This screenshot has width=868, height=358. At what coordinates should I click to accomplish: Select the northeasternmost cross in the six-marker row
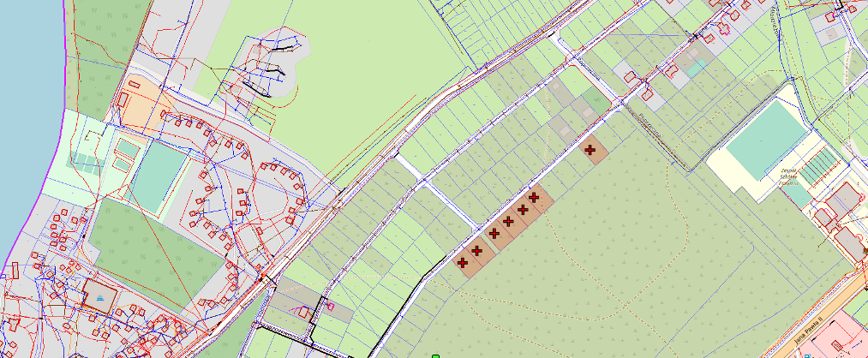click(x=534, y=197)
